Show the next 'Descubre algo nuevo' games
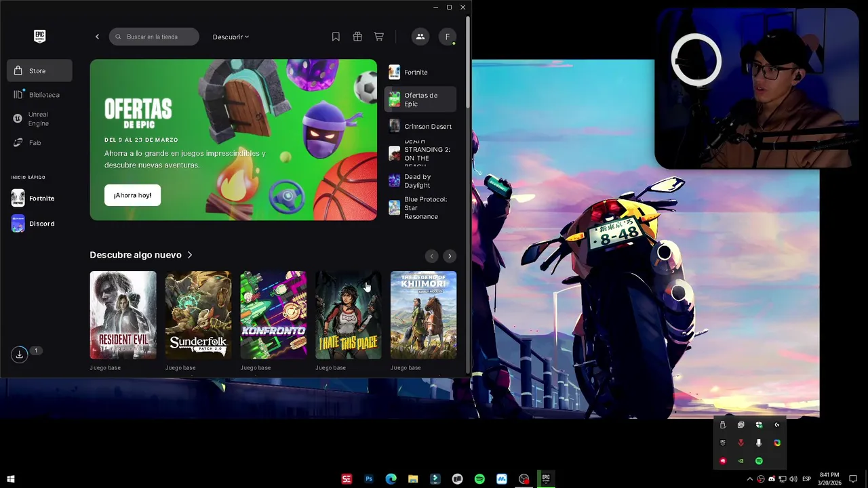 pos(450,256)
